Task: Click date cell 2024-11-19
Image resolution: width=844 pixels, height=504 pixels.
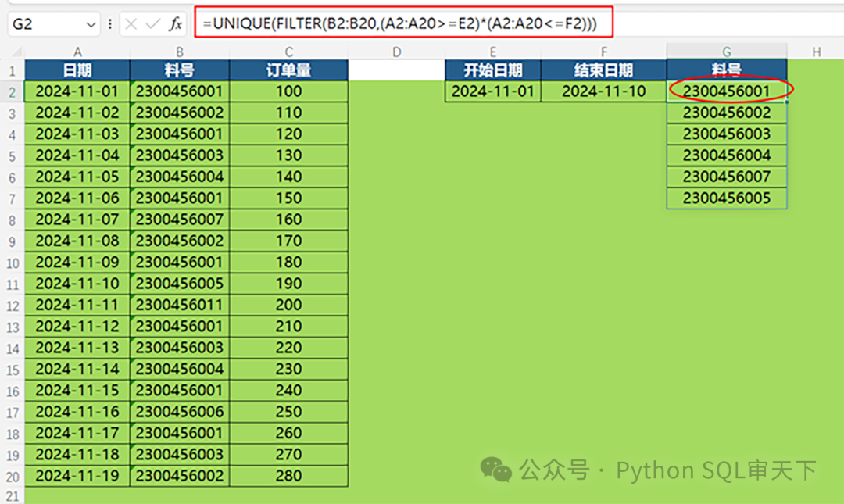Action: 77,476
